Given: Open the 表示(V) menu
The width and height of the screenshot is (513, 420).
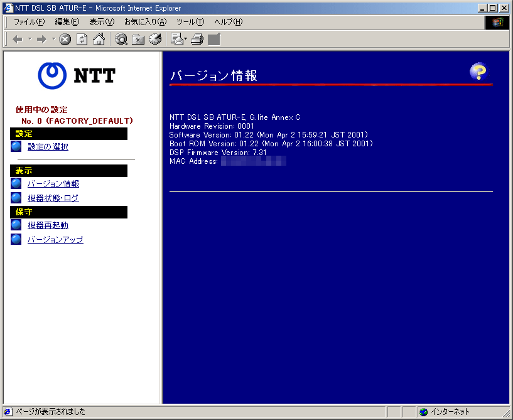Looking at the screenshot, I should [102, 22].
